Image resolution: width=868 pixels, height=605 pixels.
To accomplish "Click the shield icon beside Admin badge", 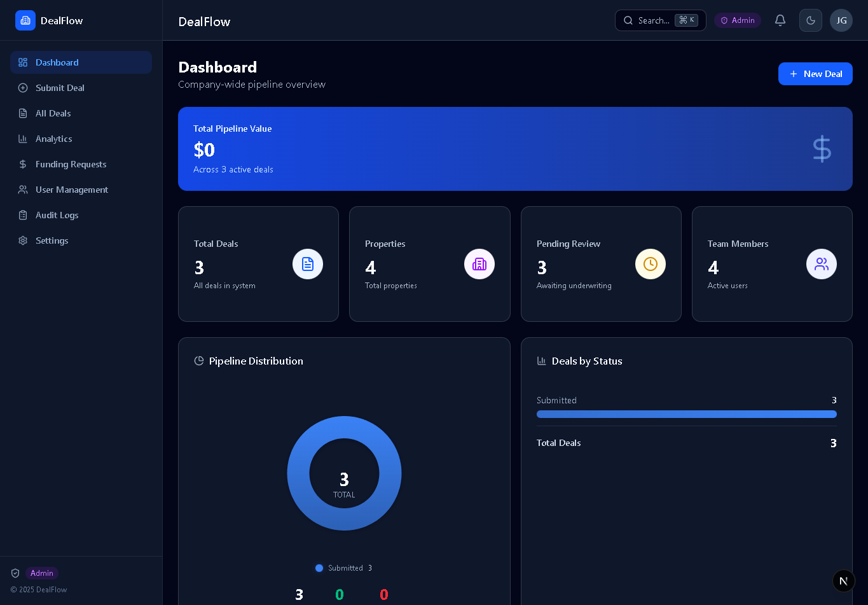I will [x=15, y=573].
